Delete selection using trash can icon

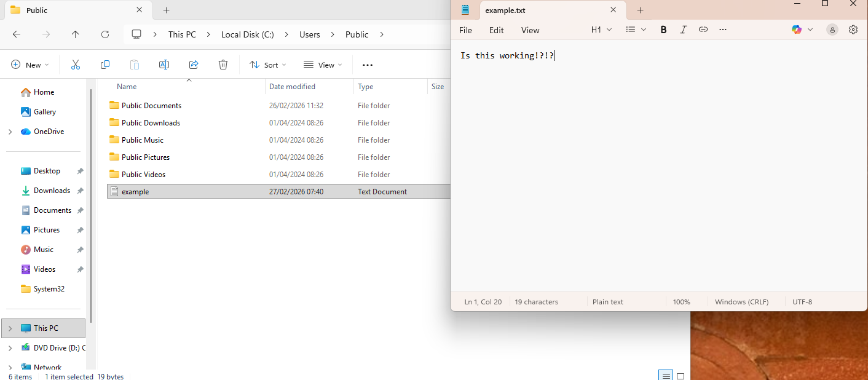[x=223, y=65]
